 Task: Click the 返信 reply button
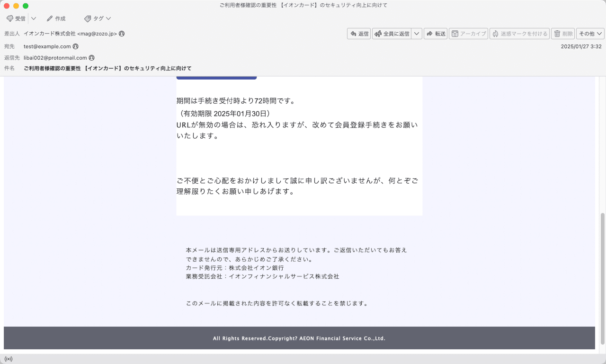coord(359,34)
